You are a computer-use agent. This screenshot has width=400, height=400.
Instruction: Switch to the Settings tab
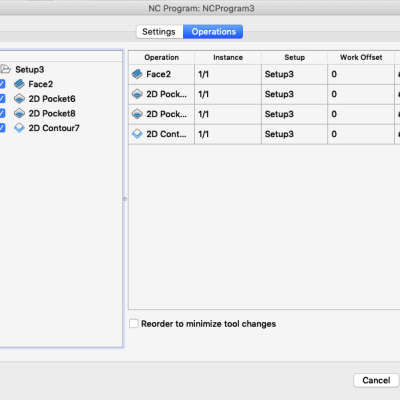coord(159,32)
